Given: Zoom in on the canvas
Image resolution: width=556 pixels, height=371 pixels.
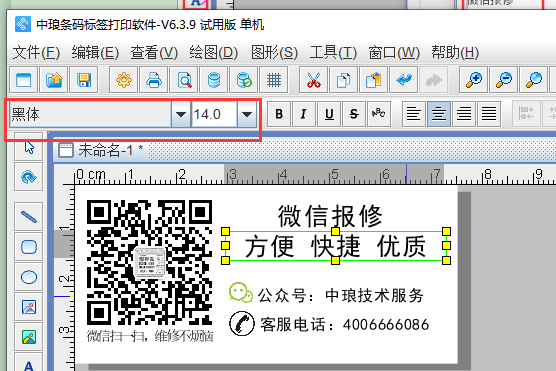Looking at the screenshot, I should 473,80.
